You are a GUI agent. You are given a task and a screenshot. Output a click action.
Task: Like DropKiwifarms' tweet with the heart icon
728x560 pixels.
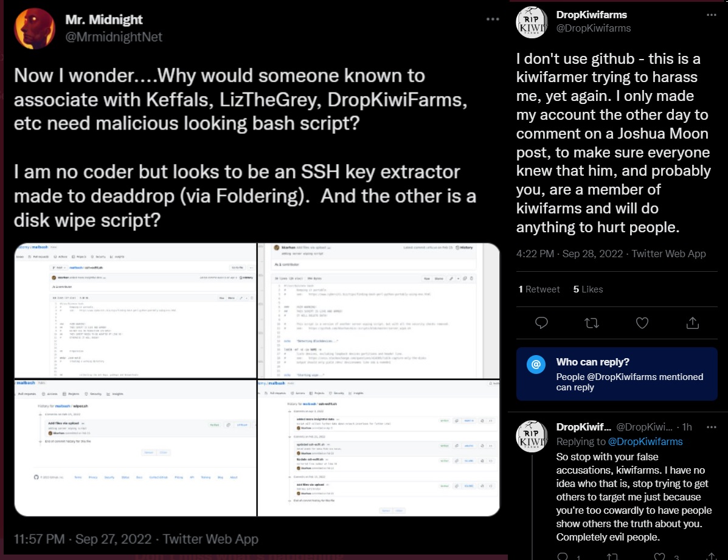point(642,323)
